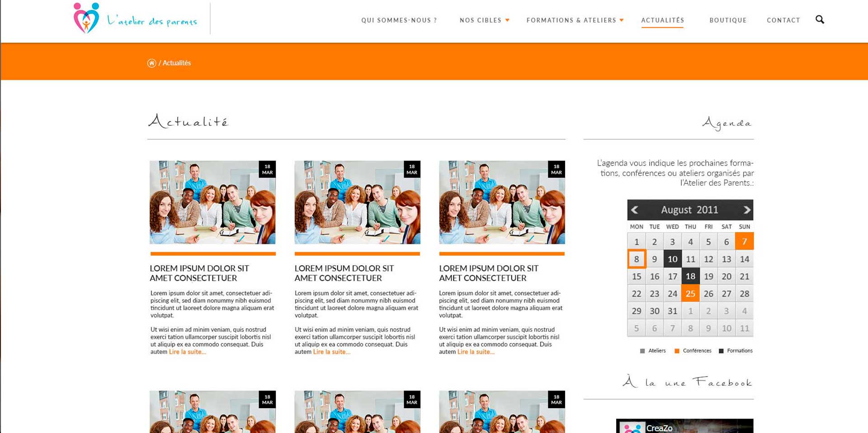This screenshot has height=433, width=868.
Task: Open the Boutique menu item
Action: (x=728, y=20)
